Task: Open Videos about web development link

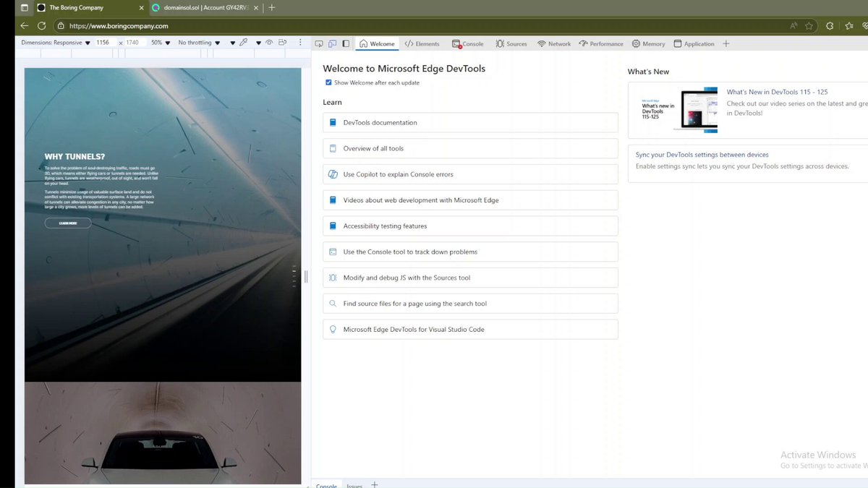Action: click(x=470, y=200)
